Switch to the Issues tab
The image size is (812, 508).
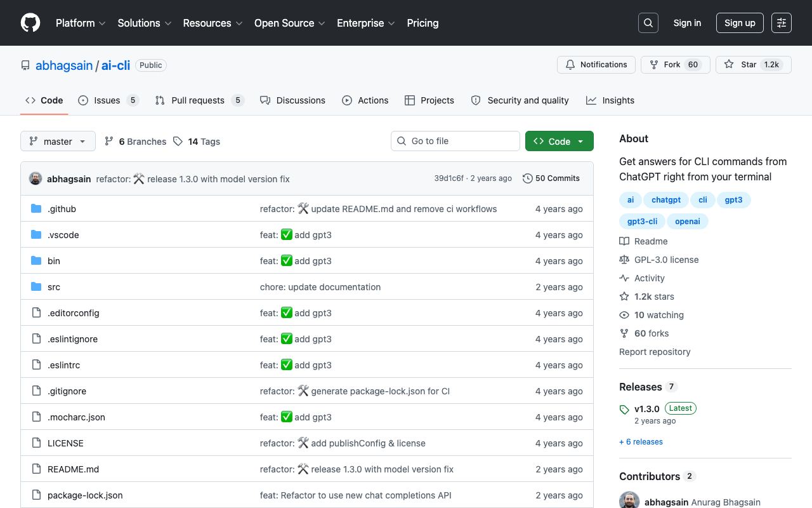pos(108,100)
